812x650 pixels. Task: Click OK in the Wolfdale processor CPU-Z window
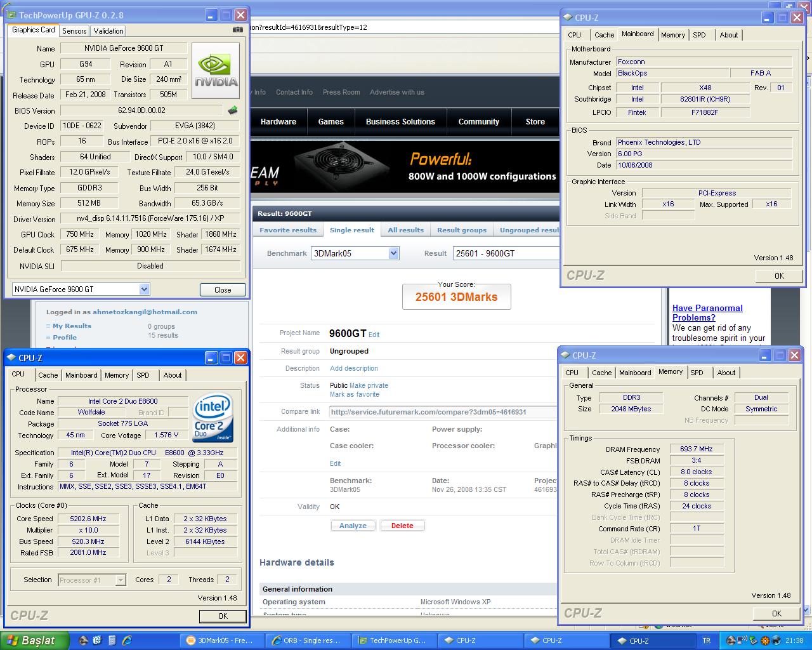223,616
